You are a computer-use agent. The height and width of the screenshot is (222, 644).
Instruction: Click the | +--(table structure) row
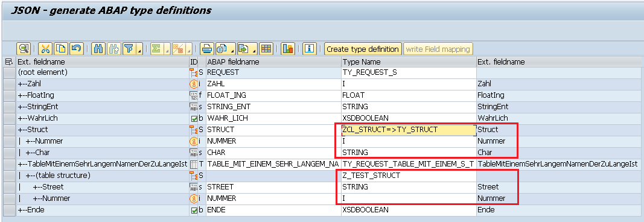pyautogui.click(x=102, y=176)
